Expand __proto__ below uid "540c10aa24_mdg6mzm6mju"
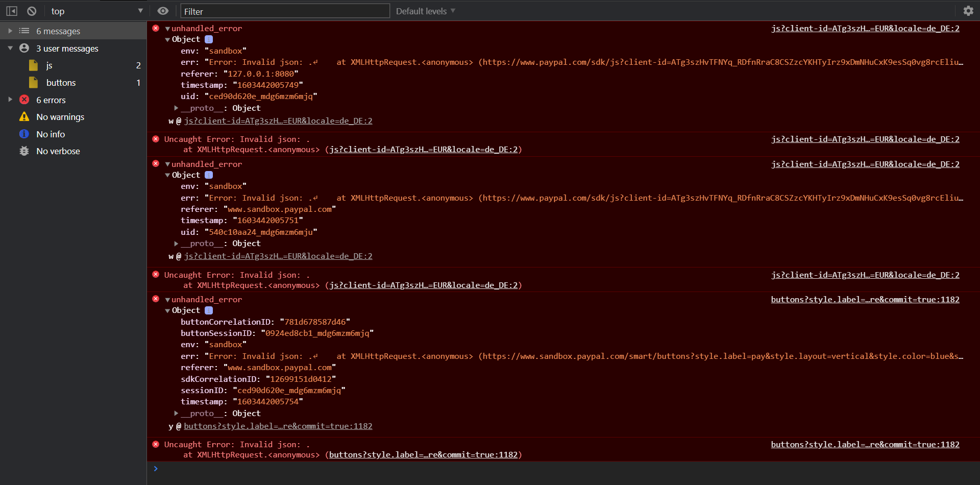The height and width of the screenshot is (485, 980). (176, 244)
